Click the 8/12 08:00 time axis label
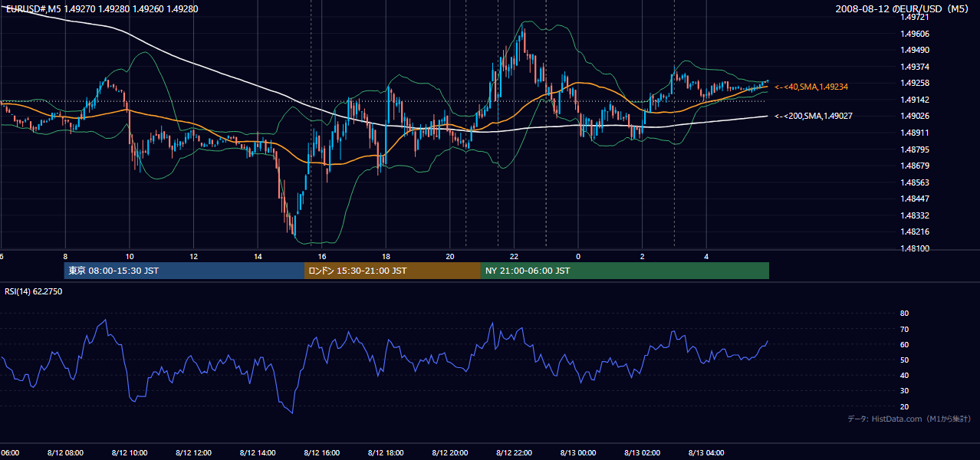Screen dimensions: 980x460 click(x=65, y=453)
